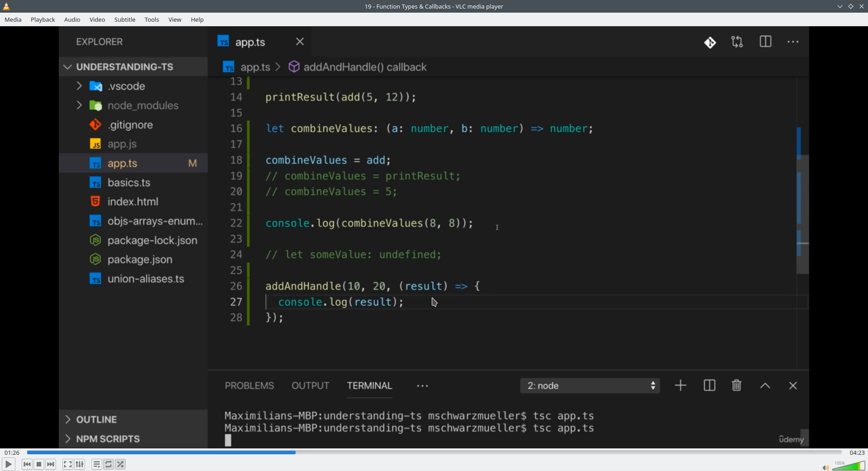Image resolution: width=868 pixels, height=471 pixels.
Task: Adjust the VLC volume slider
Action: [849, 466]
